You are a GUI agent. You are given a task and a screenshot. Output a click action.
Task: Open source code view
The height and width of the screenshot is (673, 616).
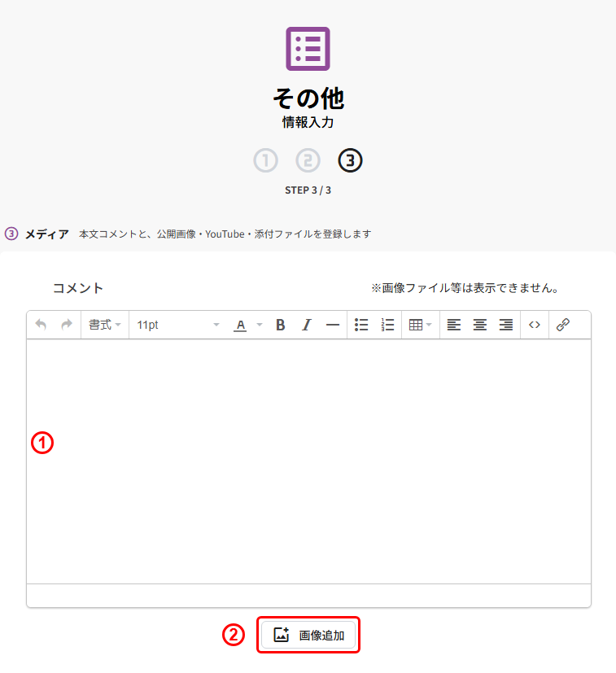535,325
